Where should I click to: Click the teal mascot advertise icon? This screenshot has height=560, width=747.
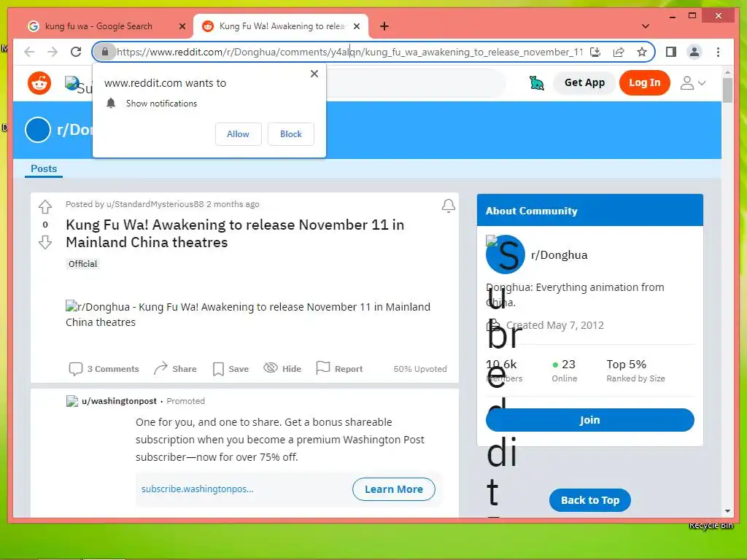(x=536, y=83)
